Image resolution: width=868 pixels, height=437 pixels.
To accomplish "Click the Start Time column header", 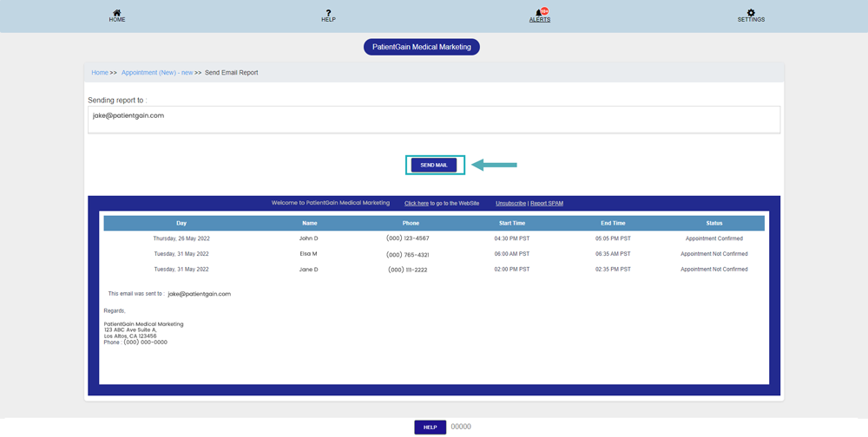I will pos(512,224).
